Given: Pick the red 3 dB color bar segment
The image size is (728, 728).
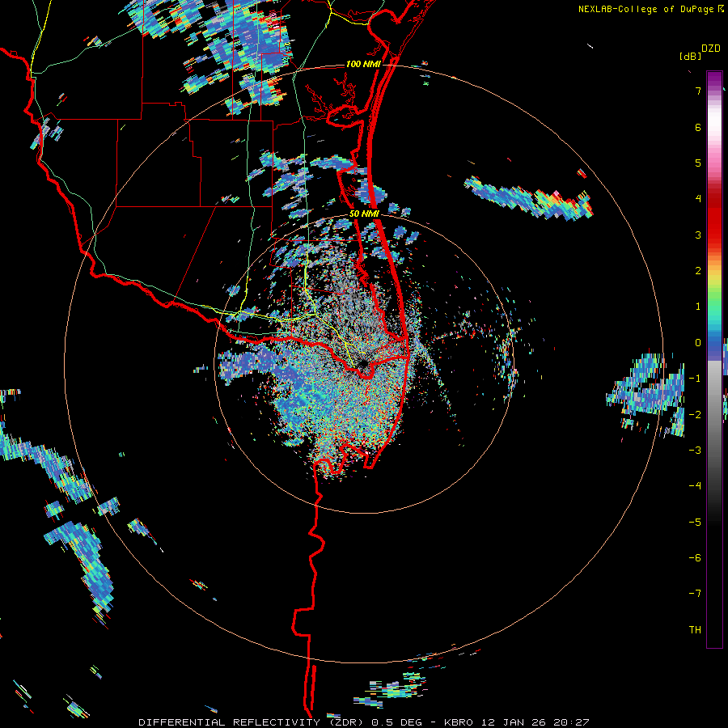Looking at the screenshot, I should pyautogui.click(x=714, y=235).
